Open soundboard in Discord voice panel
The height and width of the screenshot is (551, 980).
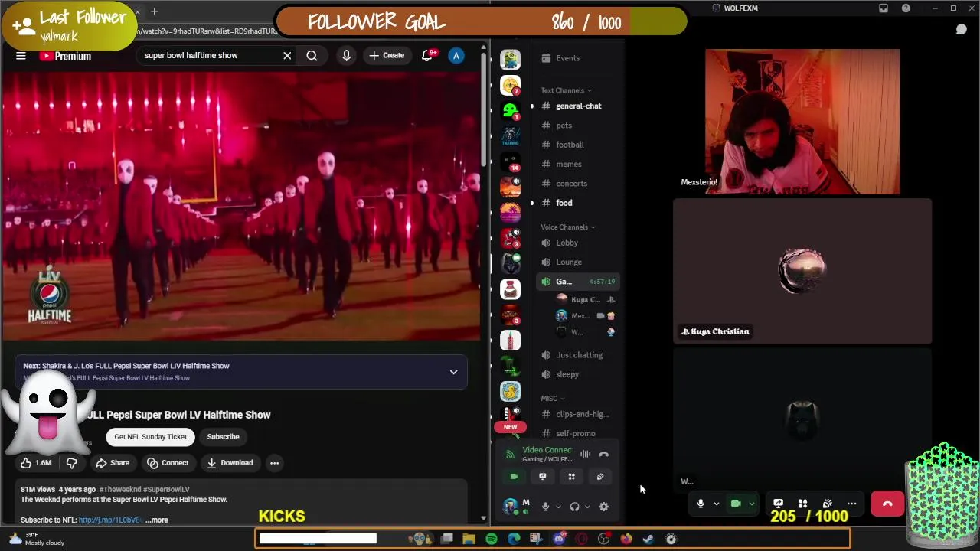(x=600, y=476)
